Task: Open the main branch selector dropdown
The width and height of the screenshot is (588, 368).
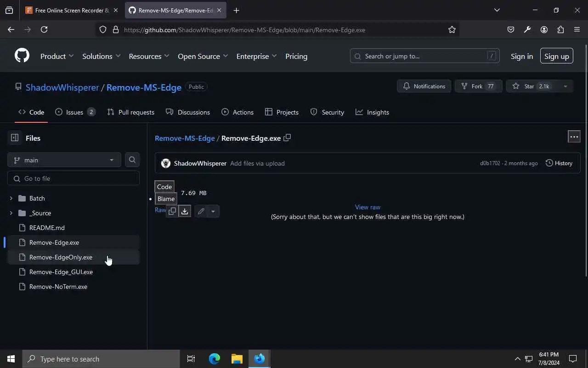Action: 64,160
